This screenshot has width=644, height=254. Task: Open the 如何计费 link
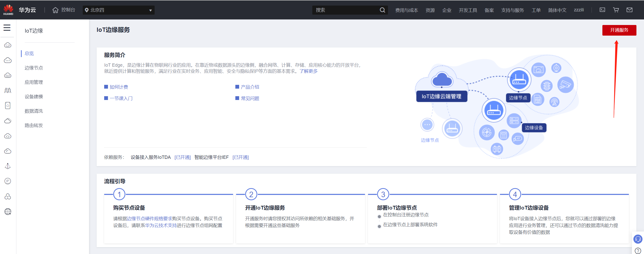click(x=119, y=87)
